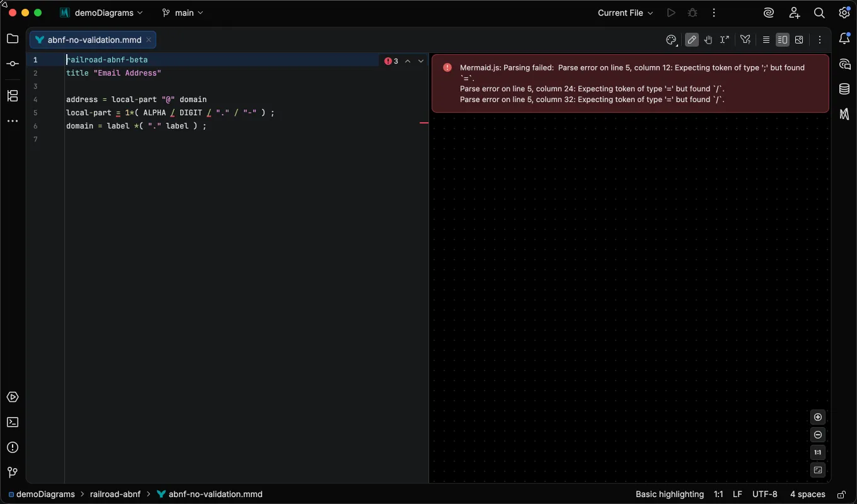Open the Code With Me menu
Viewport: 857px width, 504px height.
[794, 13]
